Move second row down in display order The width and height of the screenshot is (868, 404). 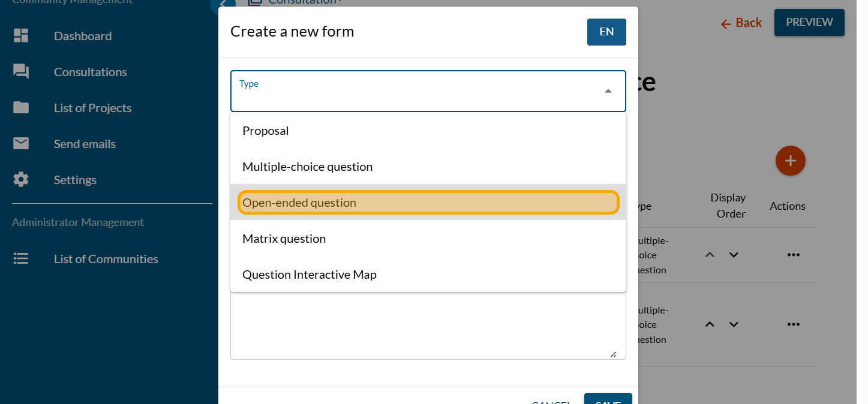pyautogui.click(x=734, y=324)
